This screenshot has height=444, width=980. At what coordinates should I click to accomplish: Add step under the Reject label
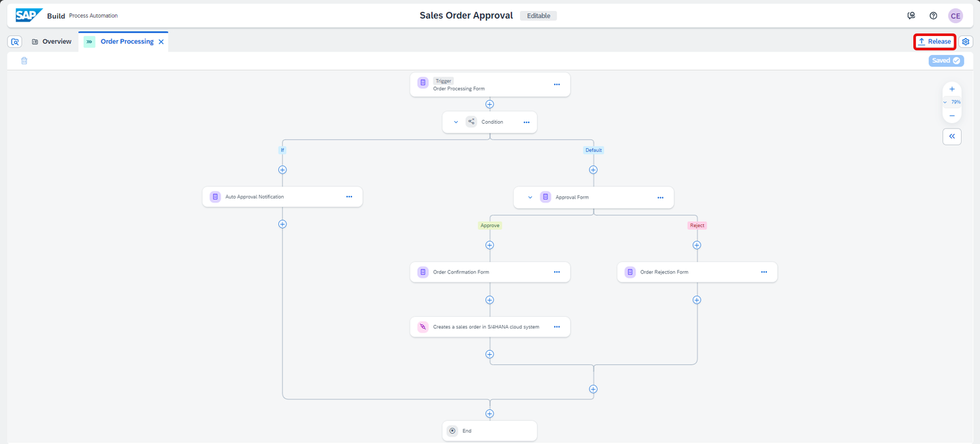coord(696,245)
